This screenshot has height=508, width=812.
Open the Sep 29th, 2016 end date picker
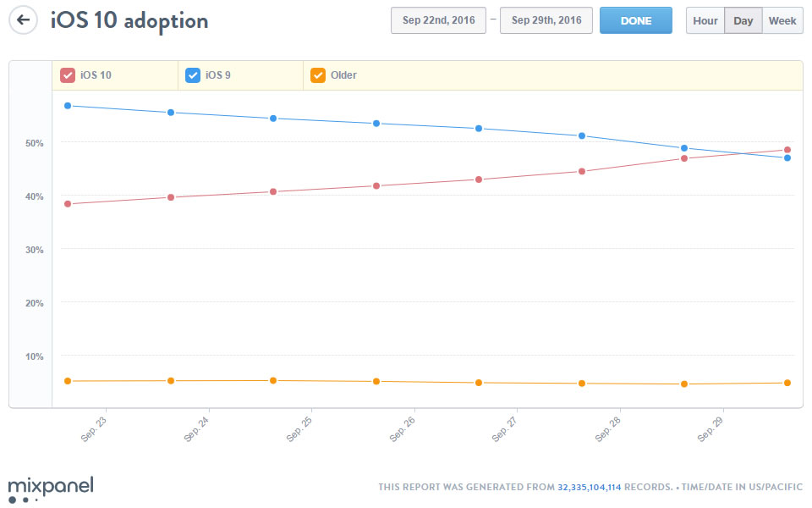(x=546, y=20)
